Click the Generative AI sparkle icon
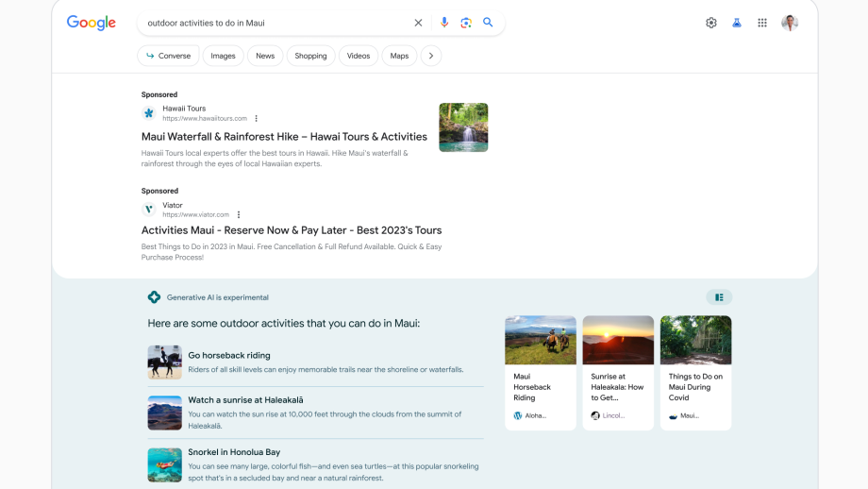 (x=154, y=297)
